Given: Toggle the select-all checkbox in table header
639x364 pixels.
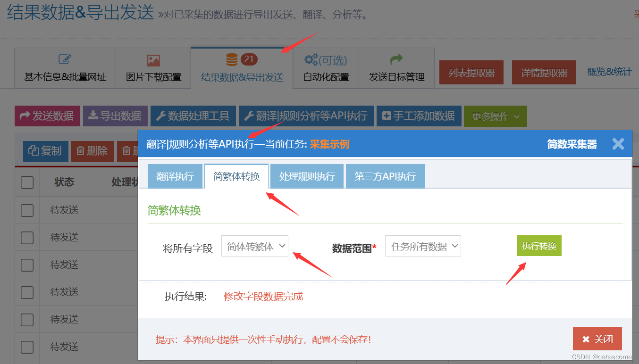Looking at the screenshot, I should click(27, 182).
